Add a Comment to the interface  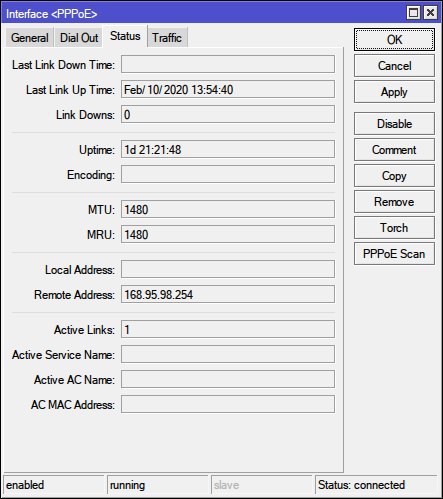point(394,150)
